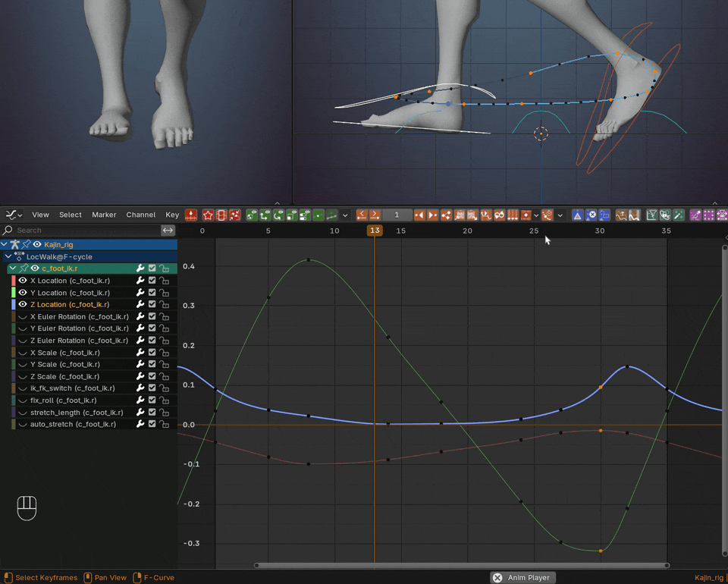
Task: Click the teal magic wand toolbar icon
Action: [x=678, y=215]
